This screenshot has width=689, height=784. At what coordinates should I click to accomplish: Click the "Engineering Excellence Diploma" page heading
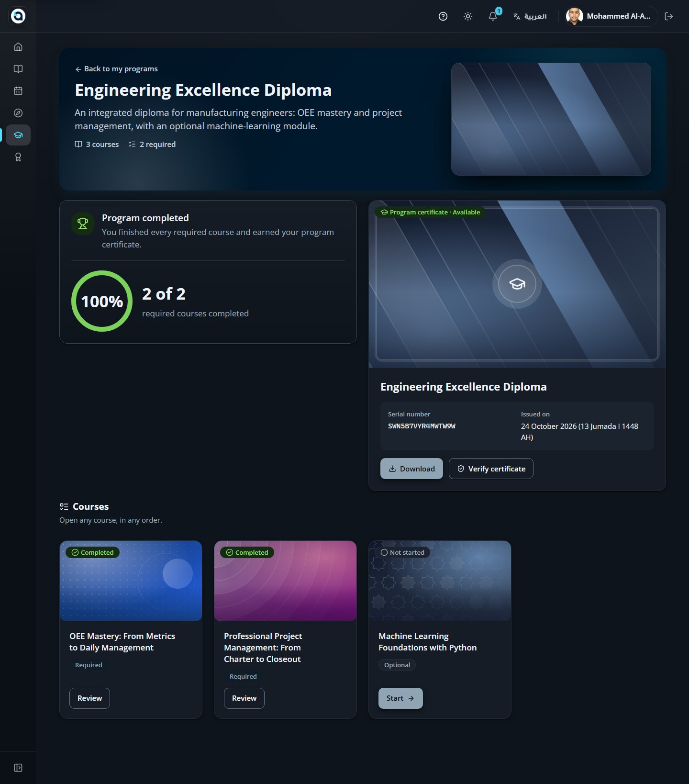tap(203, 90)
